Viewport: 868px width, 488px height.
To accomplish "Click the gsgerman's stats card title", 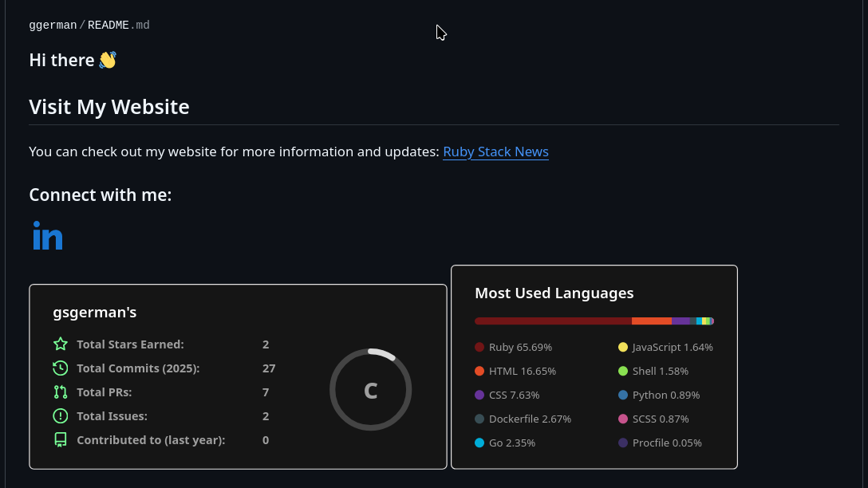I will (95, 313).
